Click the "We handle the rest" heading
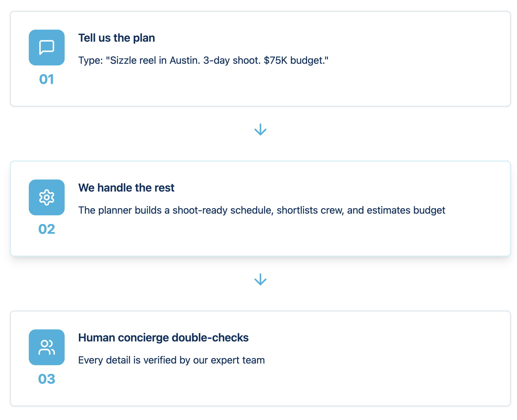This screenshot has width=517, height=420. point(126,188)
